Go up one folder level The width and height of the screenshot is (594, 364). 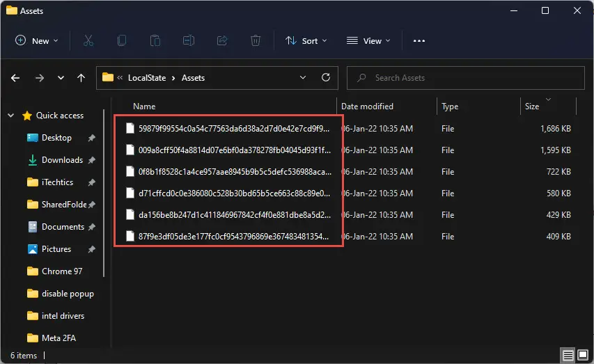point(81,78)
